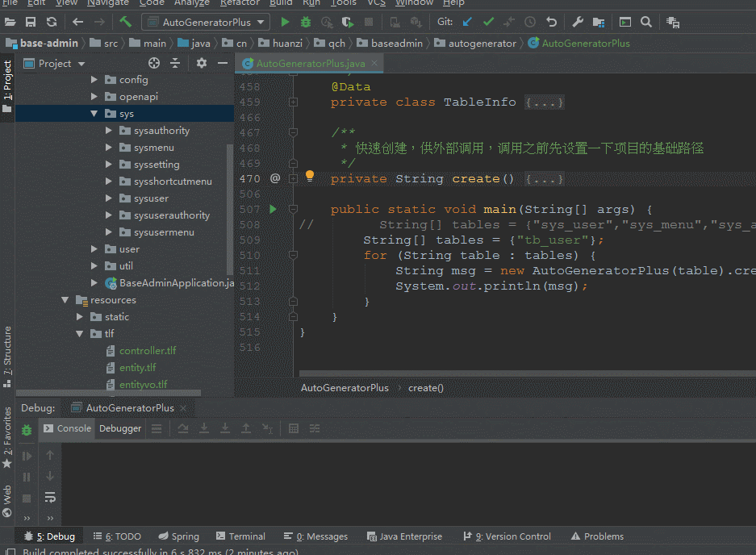Expand the sysauthority package
Image resolution: width=756 pixels, height=555 pixels.
click(110, 131)
